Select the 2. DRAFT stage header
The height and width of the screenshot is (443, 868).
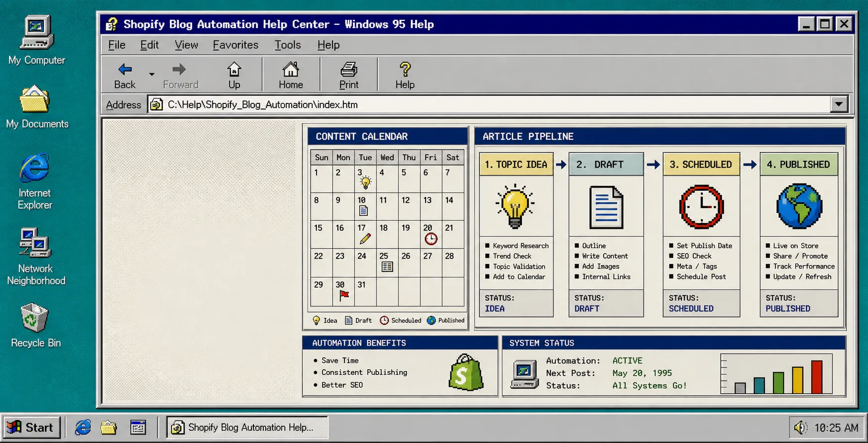coord(606,164)
